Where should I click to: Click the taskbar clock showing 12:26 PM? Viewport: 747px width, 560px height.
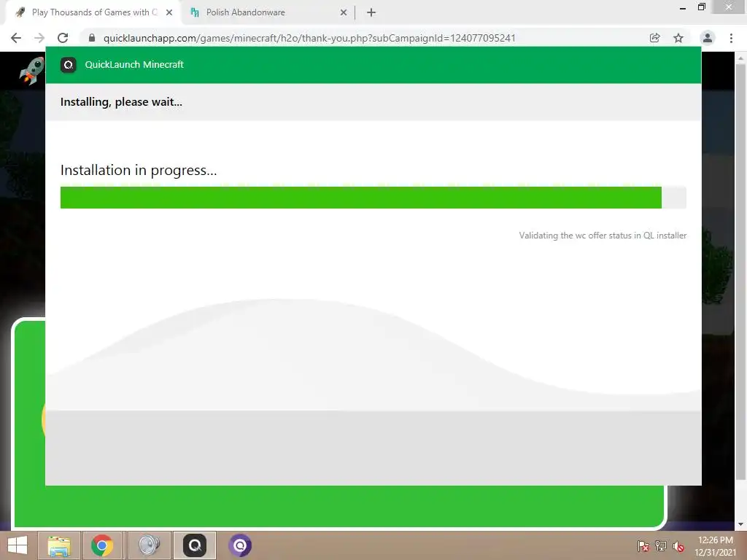[x=715, y=546]
